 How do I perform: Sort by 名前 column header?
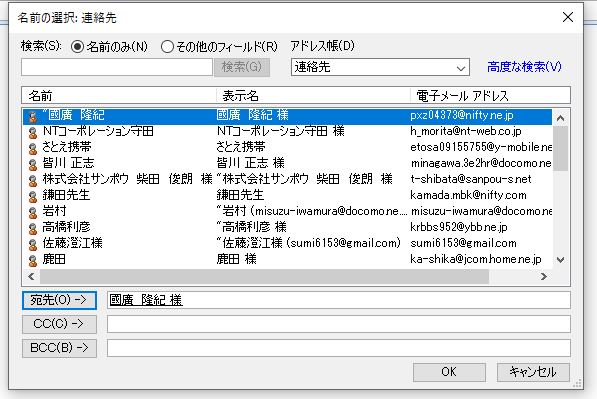(x=119, y=96)
